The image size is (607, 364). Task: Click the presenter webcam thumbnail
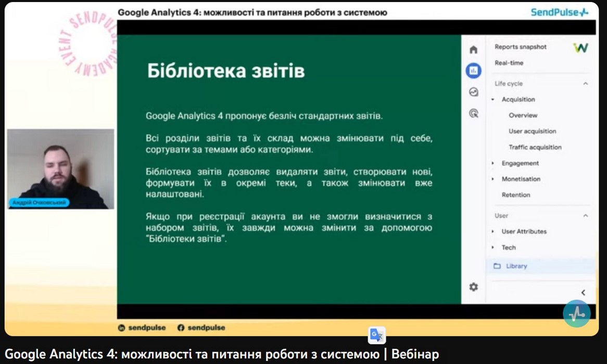point(60,169)
